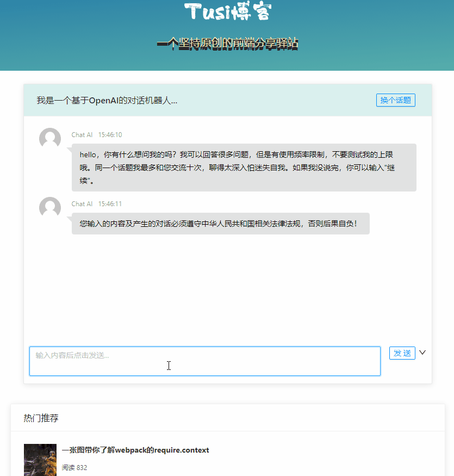Click the Tusi博客 logo at the top
This screenshot has height=476, width=454.
point(227,11)
